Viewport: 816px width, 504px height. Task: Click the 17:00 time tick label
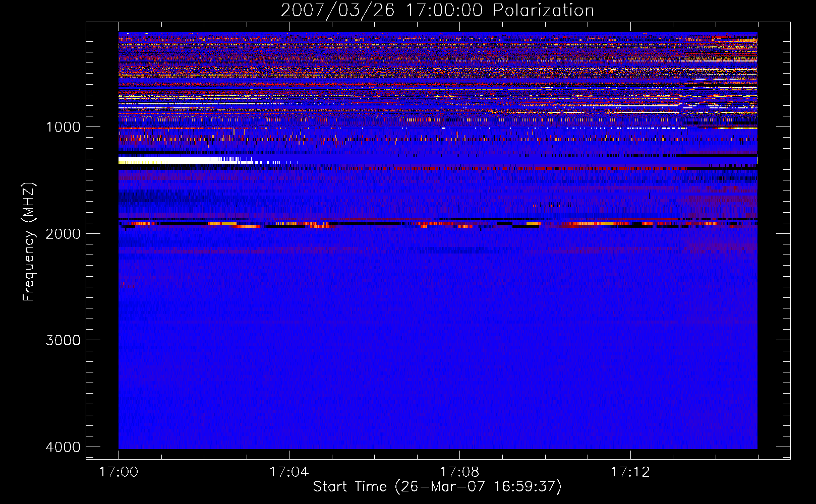(119, 472)
